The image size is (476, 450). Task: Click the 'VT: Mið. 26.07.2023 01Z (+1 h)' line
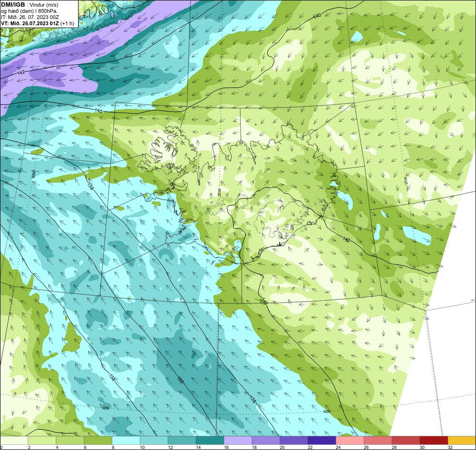pos(37,23)
